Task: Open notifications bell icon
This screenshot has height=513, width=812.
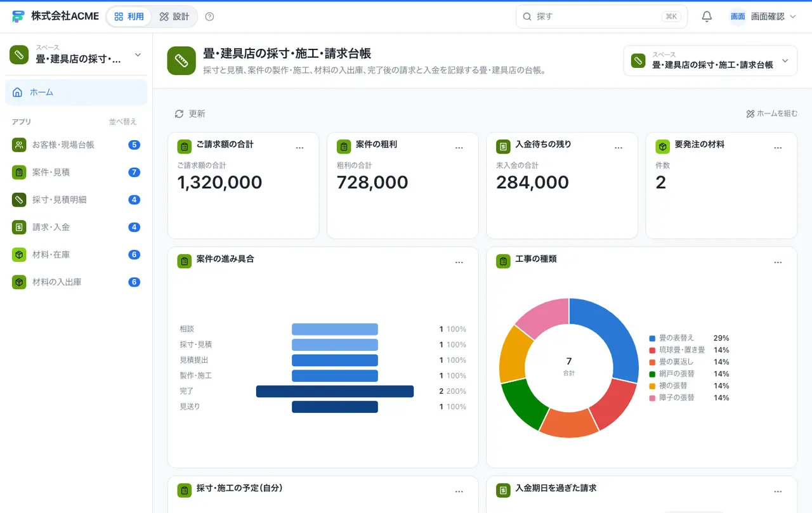Action: click(x=707, y=16)
